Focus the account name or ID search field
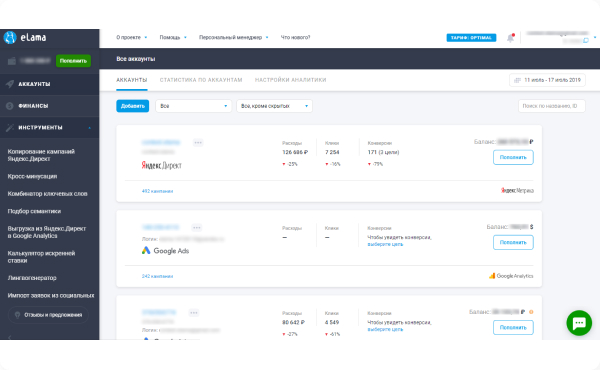This screenshot has width=600, height=370. coord(551,106)
